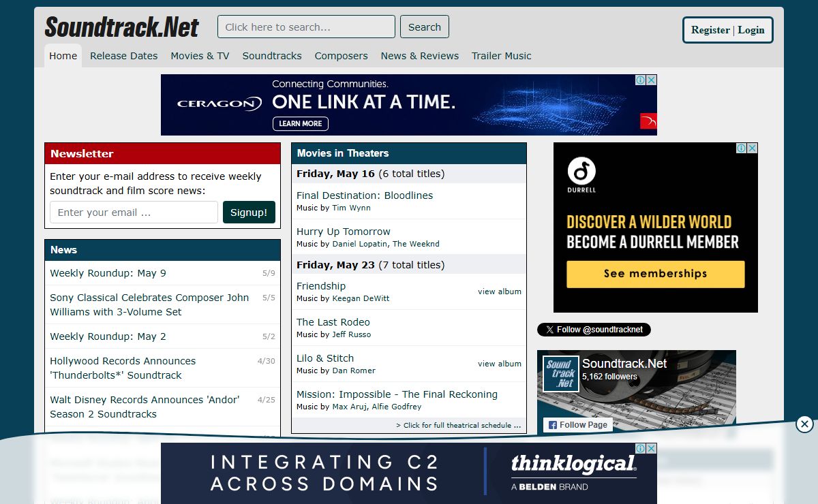Click the Search button
The image size is (818, 504).
425,27
